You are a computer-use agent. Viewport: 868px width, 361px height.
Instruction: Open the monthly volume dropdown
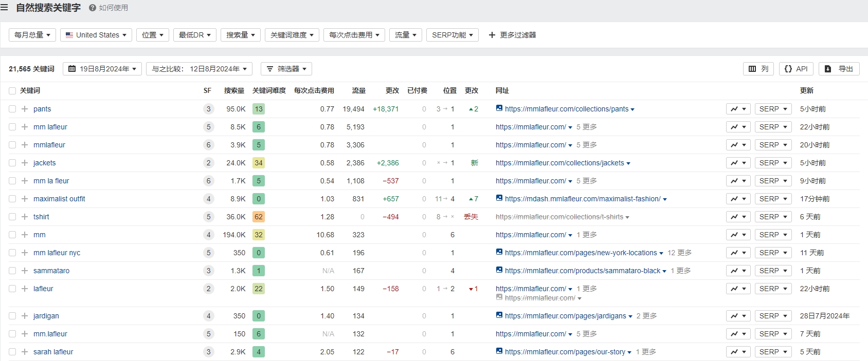[32, 35]
